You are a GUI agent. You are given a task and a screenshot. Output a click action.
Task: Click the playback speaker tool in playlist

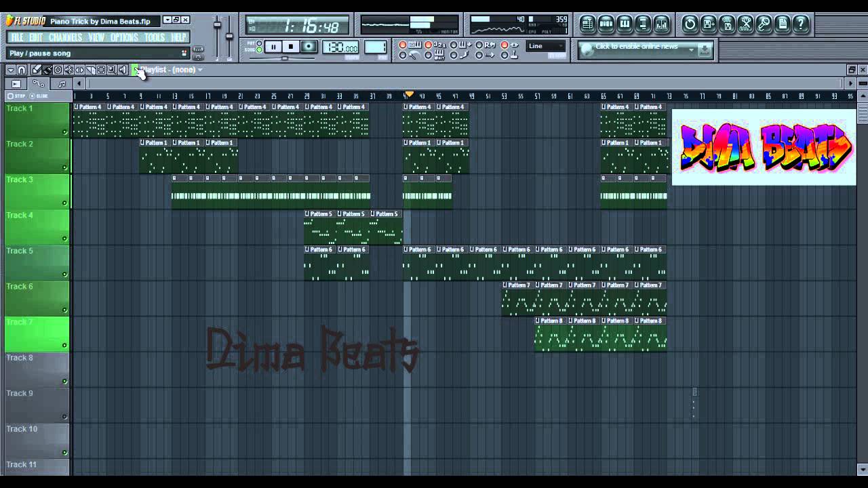(123, 70)
